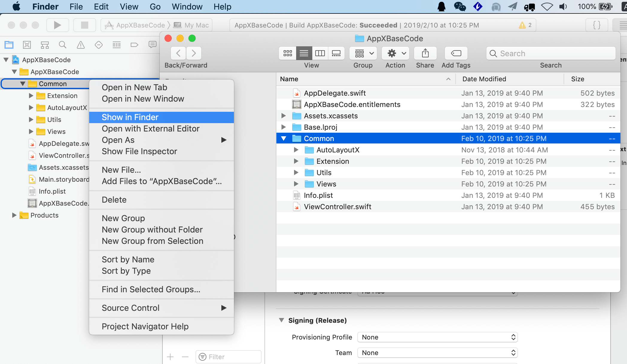The height and width of the screenshot is (364, 627).
Task: Open the File menu
Action: (x=76, y=7)
